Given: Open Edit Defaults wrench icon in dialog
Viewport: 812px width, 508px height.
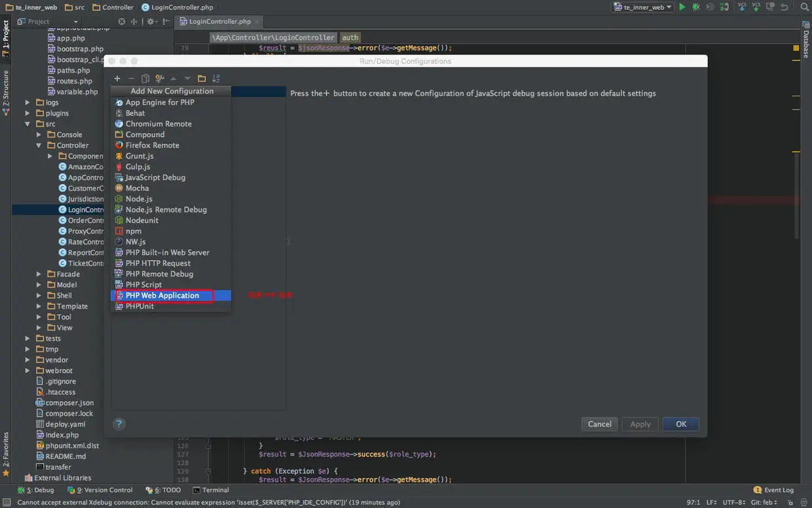Looking at the screenshot, I should click(159, 79).
